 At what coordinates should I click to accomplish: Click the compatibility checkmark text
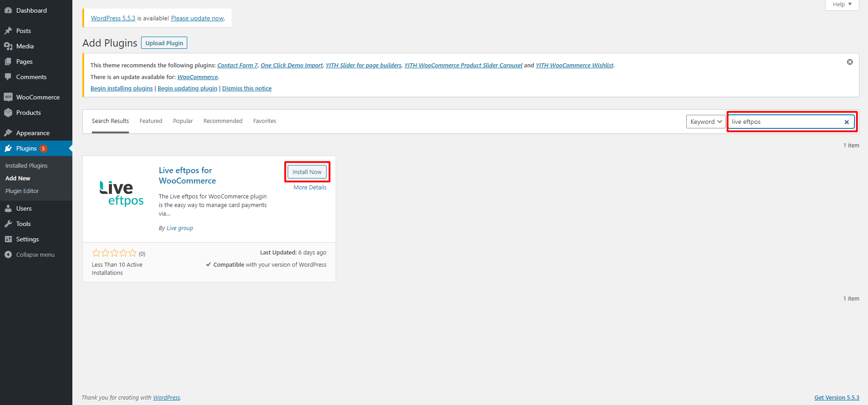pyautogui.click(x=266, y=265)
